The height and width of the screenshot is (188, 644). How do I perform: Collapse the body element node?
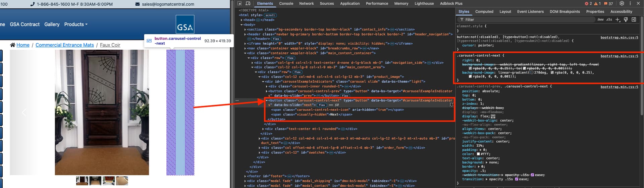click(241, 25)
